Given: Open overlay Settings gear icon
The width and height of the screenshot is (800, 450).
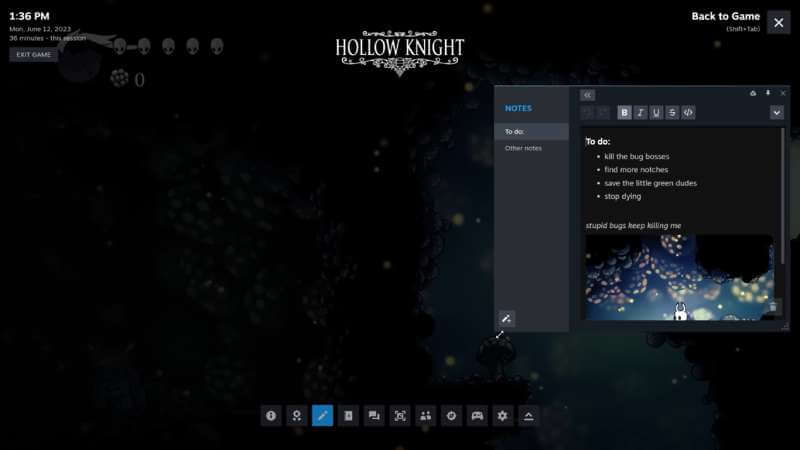Looking at the screenshot, I should click(x=503, y=416).
